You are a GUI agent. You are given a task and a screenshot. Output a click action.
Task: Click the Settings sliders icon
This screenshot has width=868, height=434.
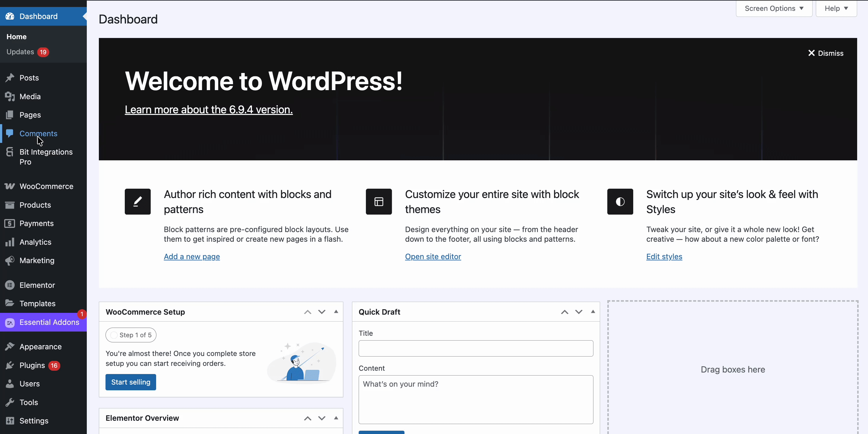pyautogui.click(x=10, y=421)
